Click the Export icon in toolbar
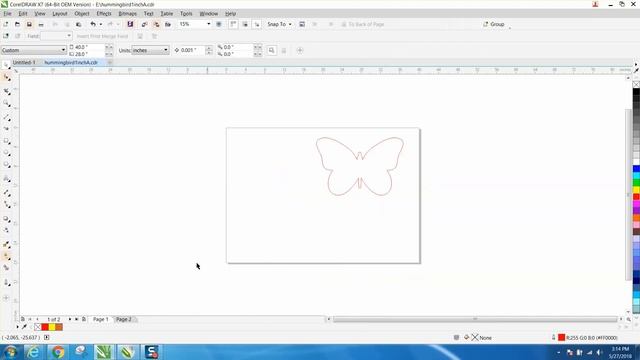Image resolution: width=640 pixels, height=360 pixels. tap(156, 24)
